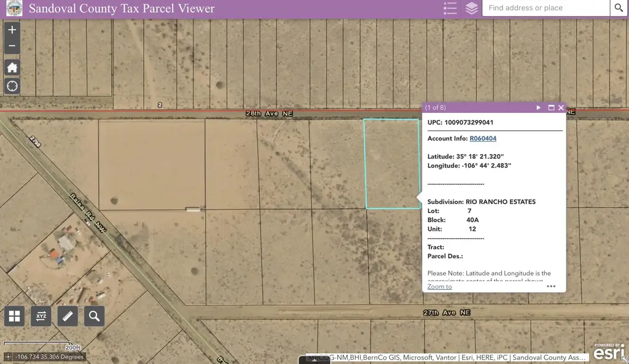Expand the attribute table arrow at bottom
The width and height of the screenshot is (629, 364).
(314, 360)
